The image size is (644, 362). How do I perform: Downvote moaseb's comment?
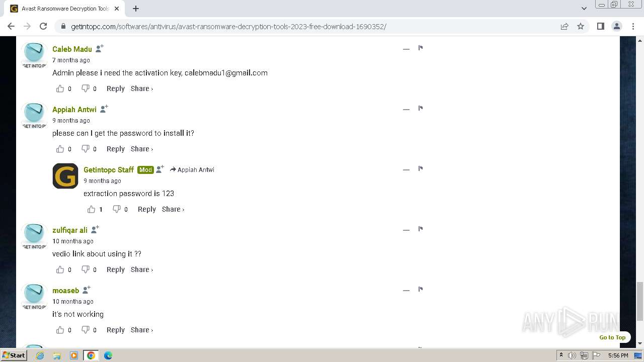[86, 330]
